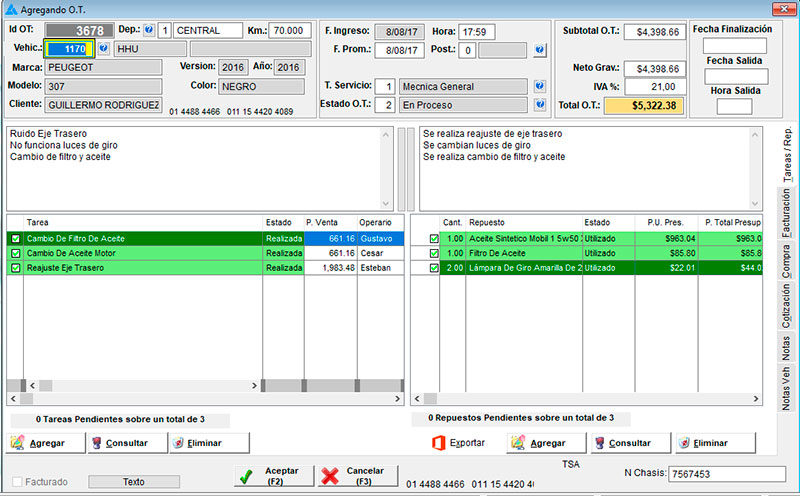The height and width of the screenshot is (496, 800).
Task: Click the Office Exportar icon
Action: [x=437, y=442]
